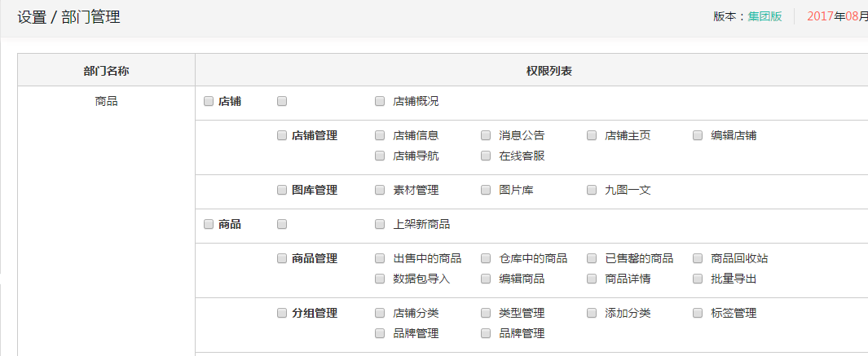Image resolution: width=868 pixels, height=356 pixels.
Task: Tick the 标签管理 checkbox
Action: tap(698, 314)
